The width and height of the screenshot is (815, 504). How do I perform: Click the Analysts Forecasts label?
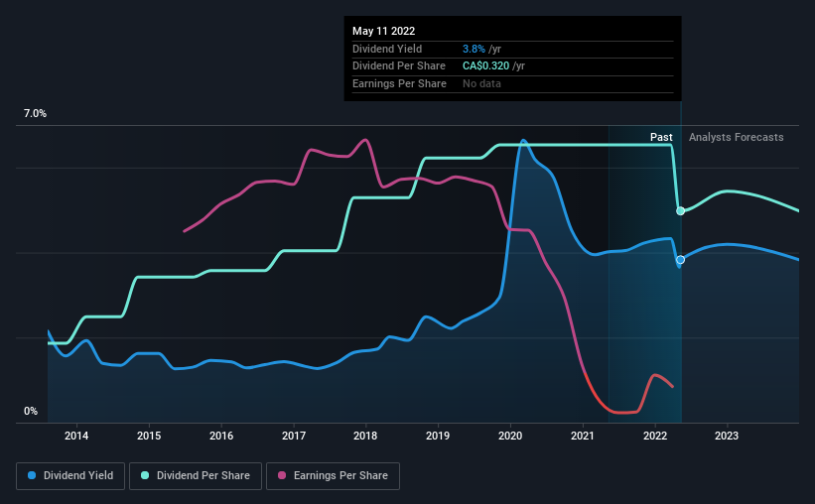[x=736, y=137]
